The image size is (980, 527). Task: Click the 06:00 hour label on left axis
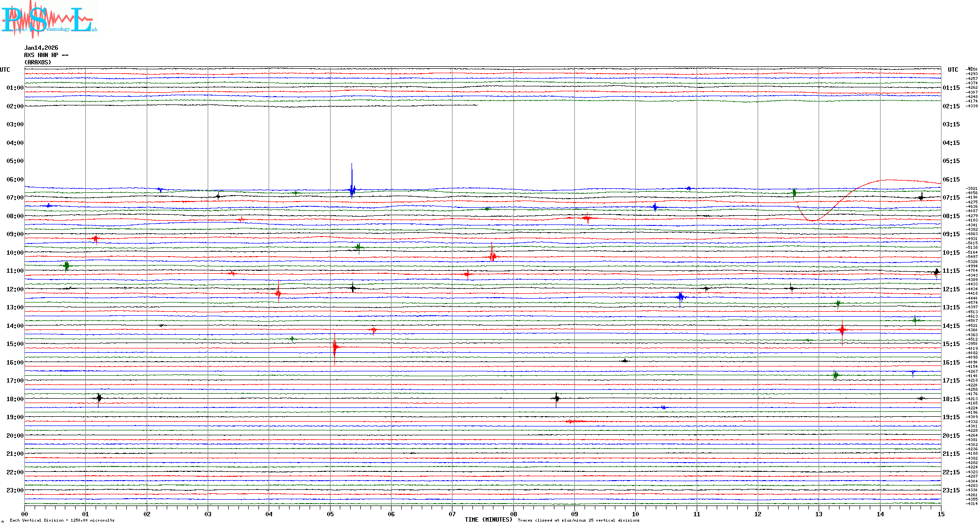click(x=15, y=180)
